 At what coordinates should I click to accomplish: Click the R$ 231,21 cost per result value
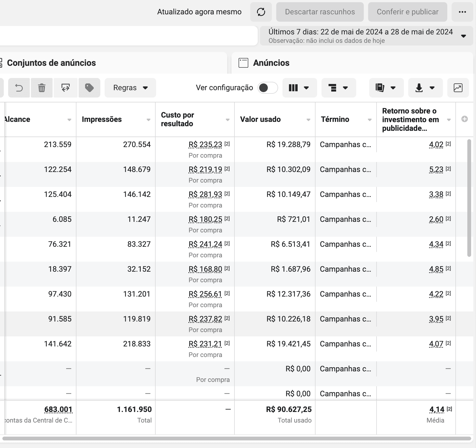(205, 344)
